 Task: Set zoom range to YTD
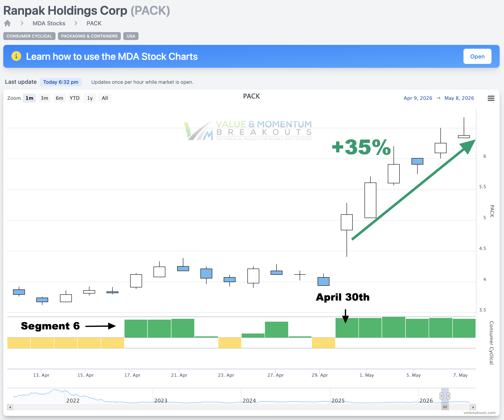point(75,98)
